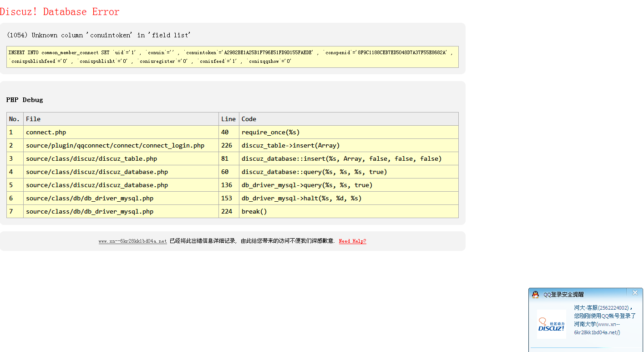Click the code cell discuz_table->insert(Array)
The image size is (644, 352).
349,145
